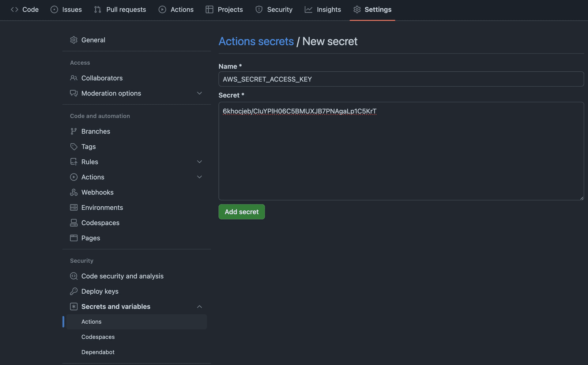Viewport: 588px width, 365px height.
Task: Click the Tags label icon
Action: [73, 147]
